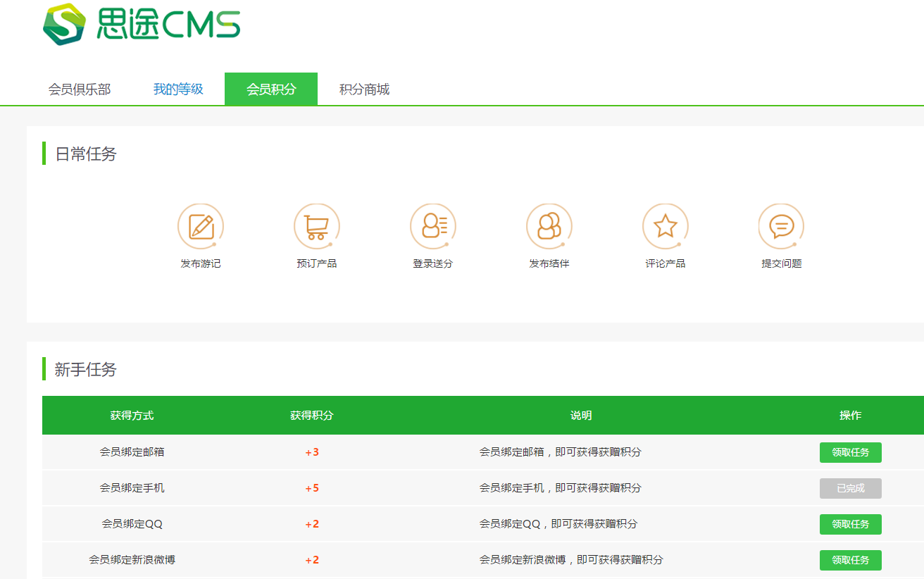Click the 提交问题 text label
The width and height of the screenshot is (924, 579).
[x=781, y=263]
